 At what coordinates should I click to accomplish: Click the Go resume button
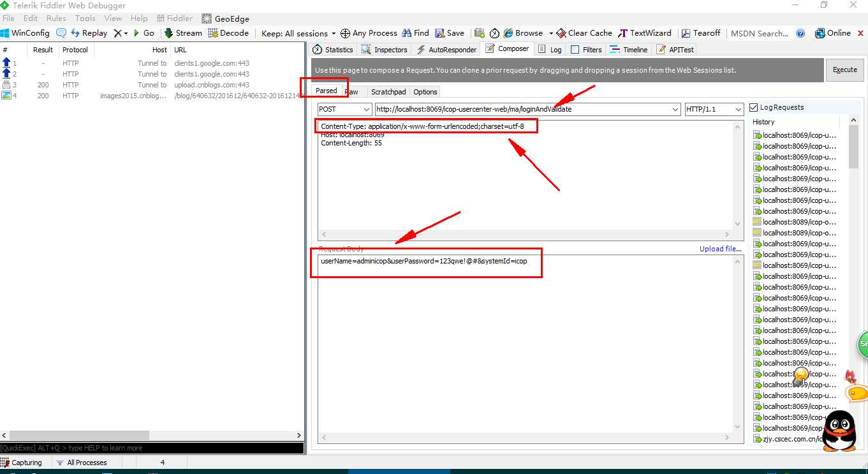pyautogui.click(x=143, y=33)
